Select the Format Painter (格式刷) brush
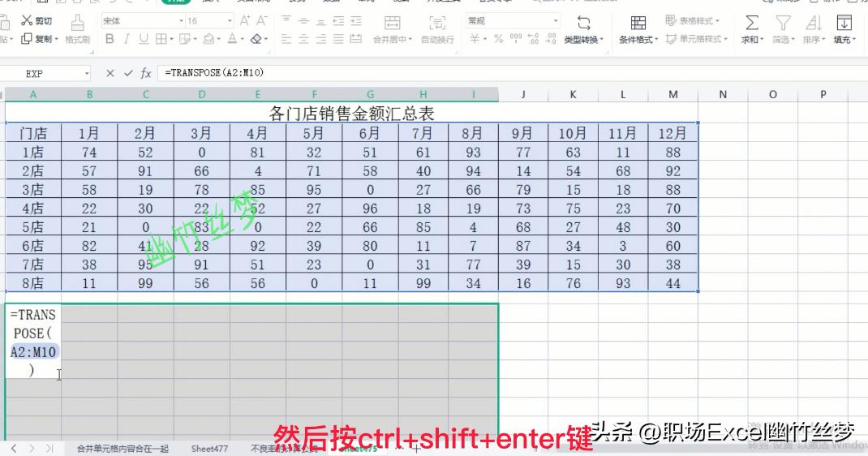 click(78, 29)
